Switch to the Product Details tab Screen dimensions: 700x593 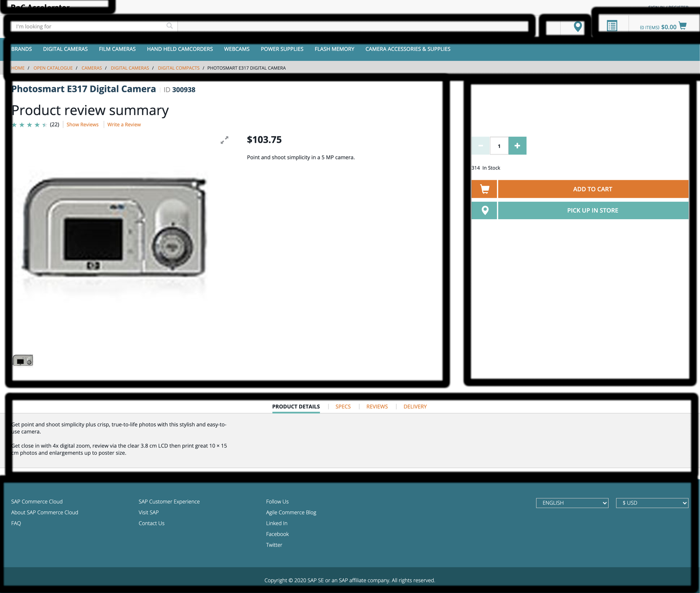pos(296,407)
